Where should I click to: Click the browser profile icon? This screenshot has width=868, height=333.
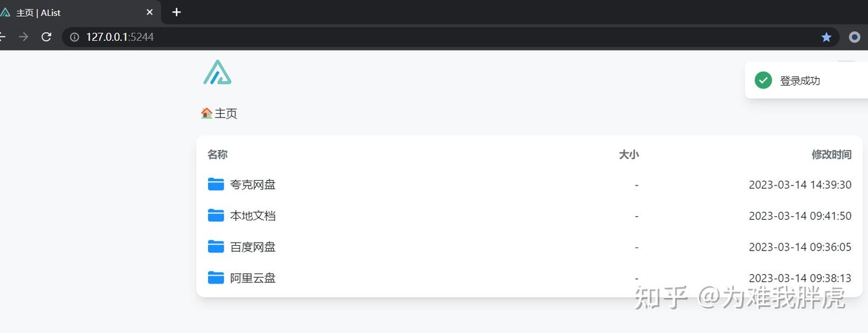854,37
